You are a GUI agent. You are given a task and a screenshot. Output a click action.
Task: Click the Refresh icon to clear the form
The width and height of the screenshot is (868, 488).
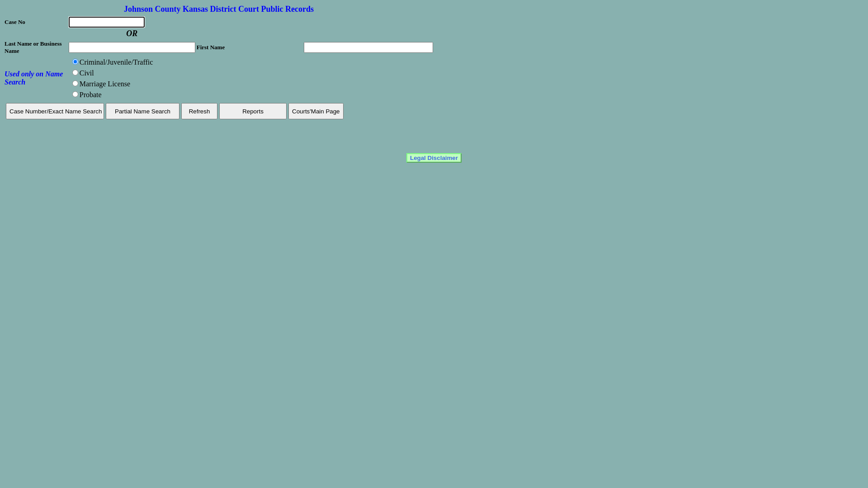click(x=199, y=112)
